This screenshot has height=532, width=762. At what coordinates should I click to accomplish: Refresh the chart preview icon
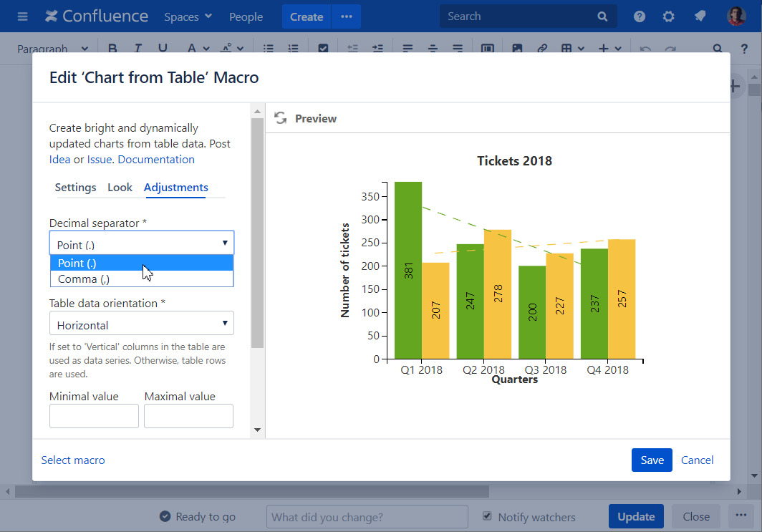tap(281, 118)
